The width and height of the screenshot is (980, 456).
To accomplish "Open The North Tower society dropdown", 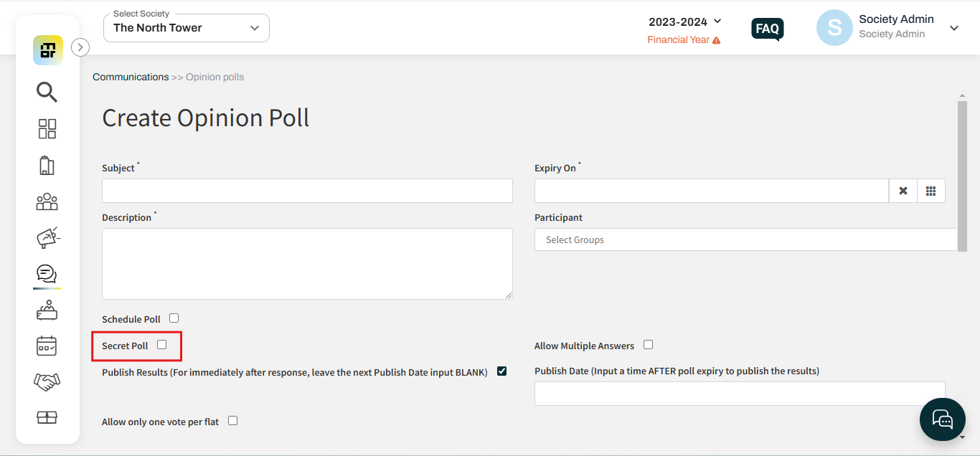I will (x=187, y=28).
